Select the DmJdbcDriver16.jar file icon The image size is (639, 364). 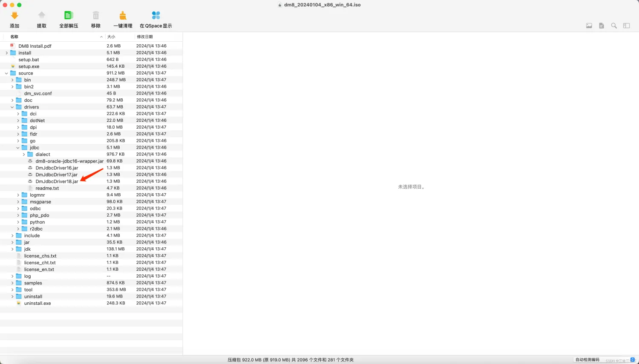(x=30, y=168)
